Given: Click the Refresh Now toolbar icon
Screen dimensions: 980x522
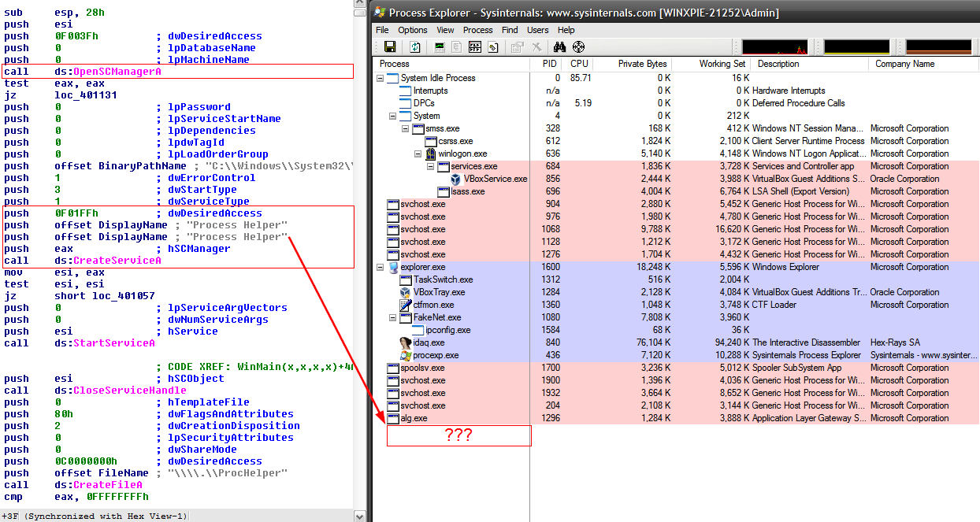Looking at the screenshot, I should 414,47.
